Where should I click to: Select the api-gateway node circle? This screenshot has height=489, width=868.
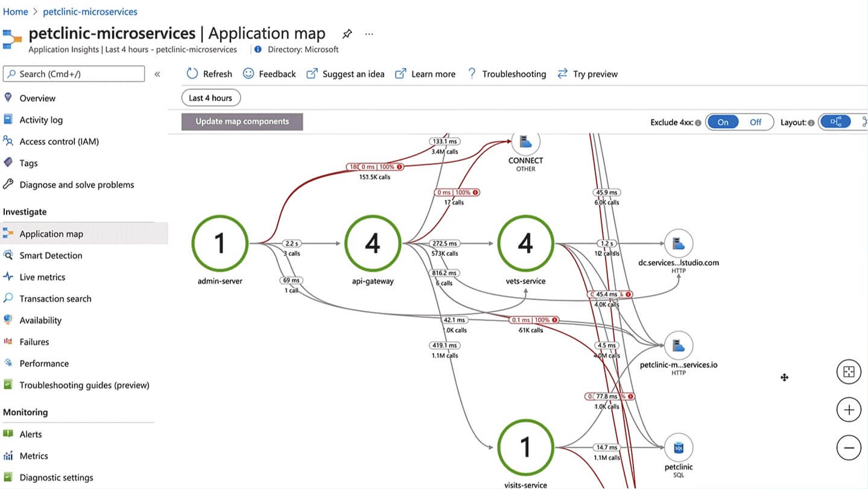pyautogui.click(x=373, y=243)
